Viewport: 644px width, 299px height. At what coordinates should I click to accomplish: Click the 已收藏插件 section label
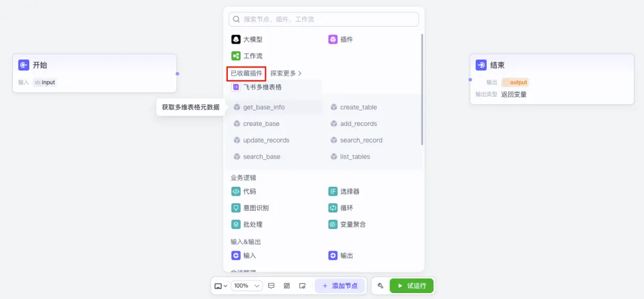coord(246,73)
